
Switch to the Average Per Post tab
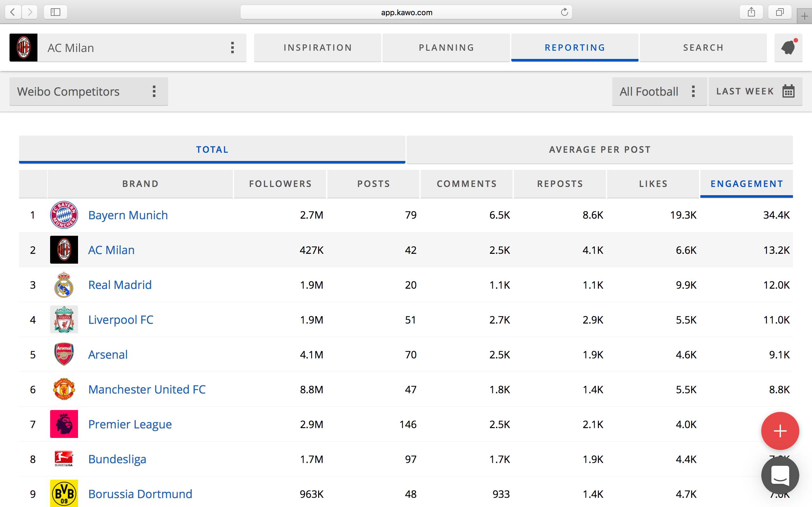pos(599,150)
